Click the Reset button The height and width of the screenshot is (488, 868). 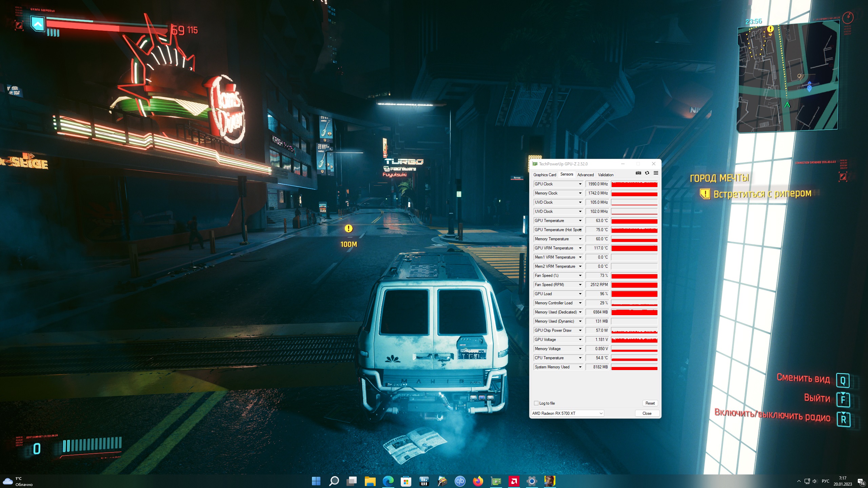[x=650, y=403]
